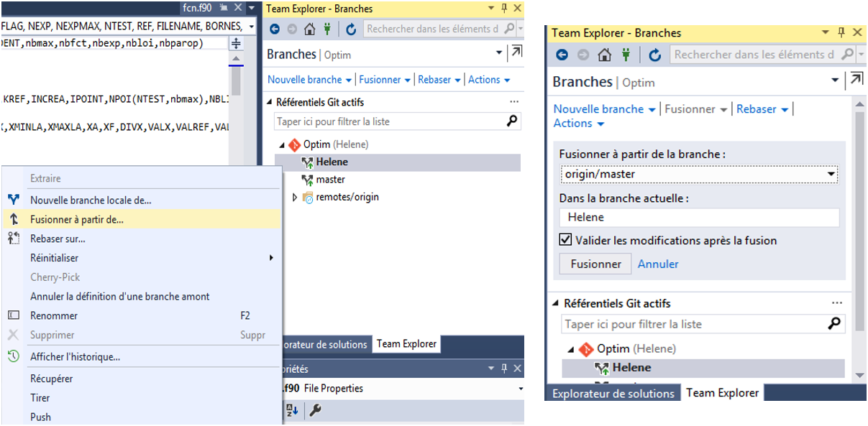Click the Home icon in the merge panel toolbar
The image size is (868, 426).
(605, 55)
